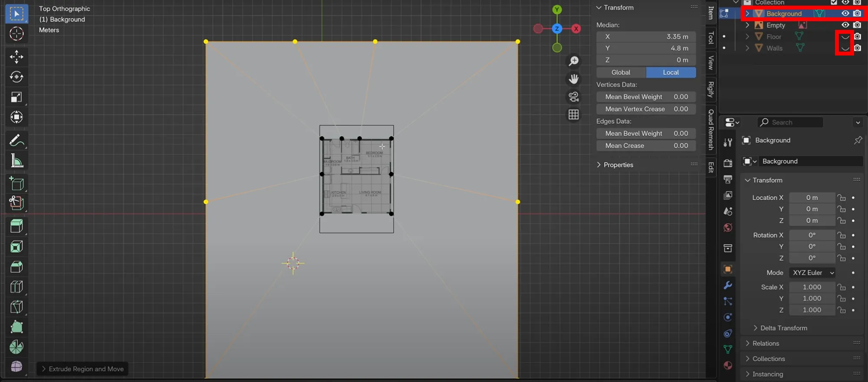868x382 pixels.
Task: Choose the Measure ruler tool
Action: coord(16,161)
